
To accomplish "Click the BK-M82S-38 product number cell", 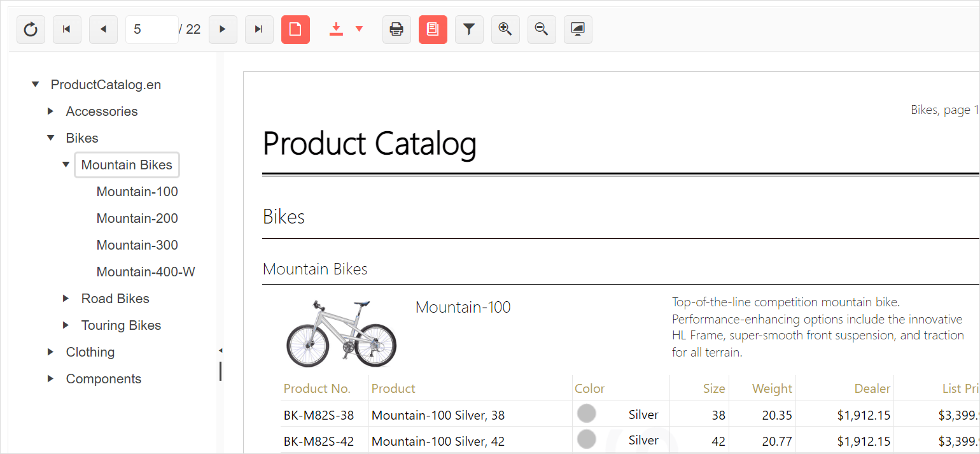I will (x=319, y=415).
